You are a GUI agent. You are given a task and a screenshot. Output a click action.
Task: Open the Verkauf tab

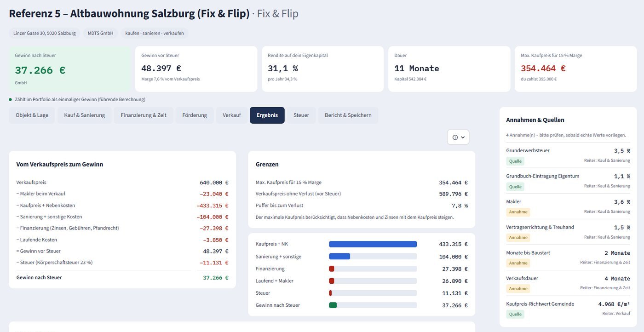[232, 115]
